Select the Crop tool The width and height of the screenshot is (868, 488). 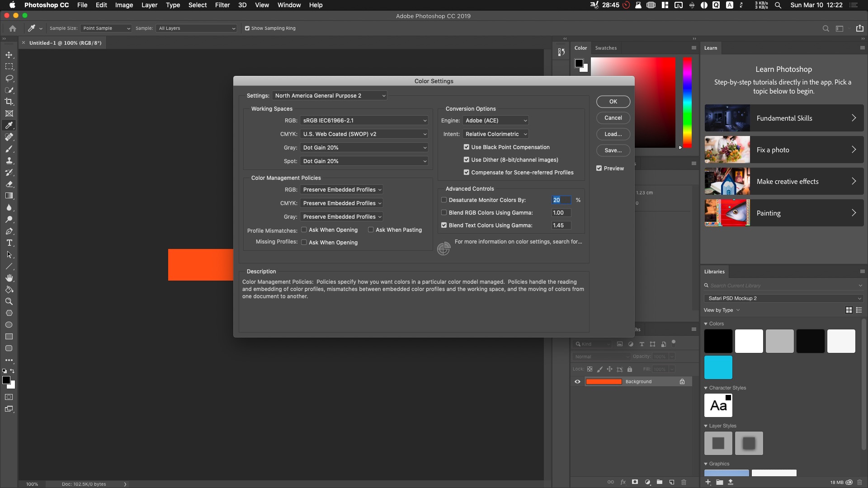pos(9,102)
